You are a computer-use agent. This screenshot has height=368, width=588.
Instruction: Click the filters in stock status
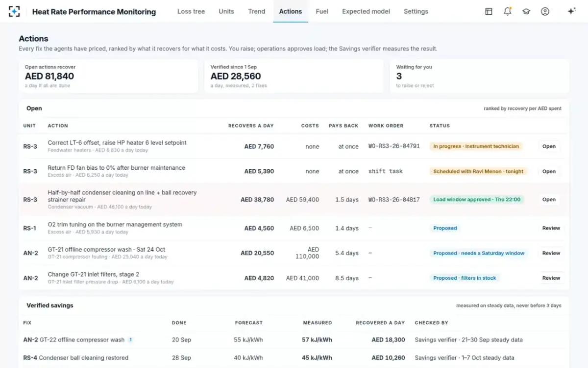(x=465, y=278)
